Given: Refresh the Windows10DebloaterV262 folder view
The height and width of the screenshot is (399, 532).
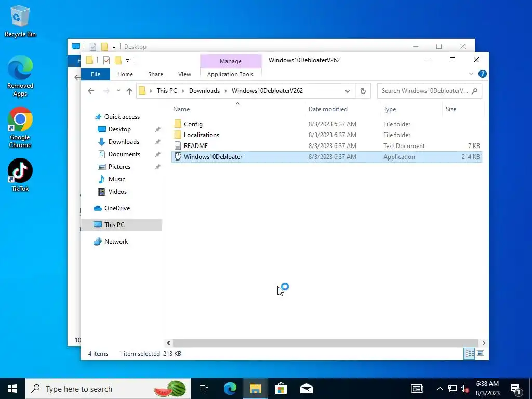Looking at the screenshot, I should click(363, 91).
